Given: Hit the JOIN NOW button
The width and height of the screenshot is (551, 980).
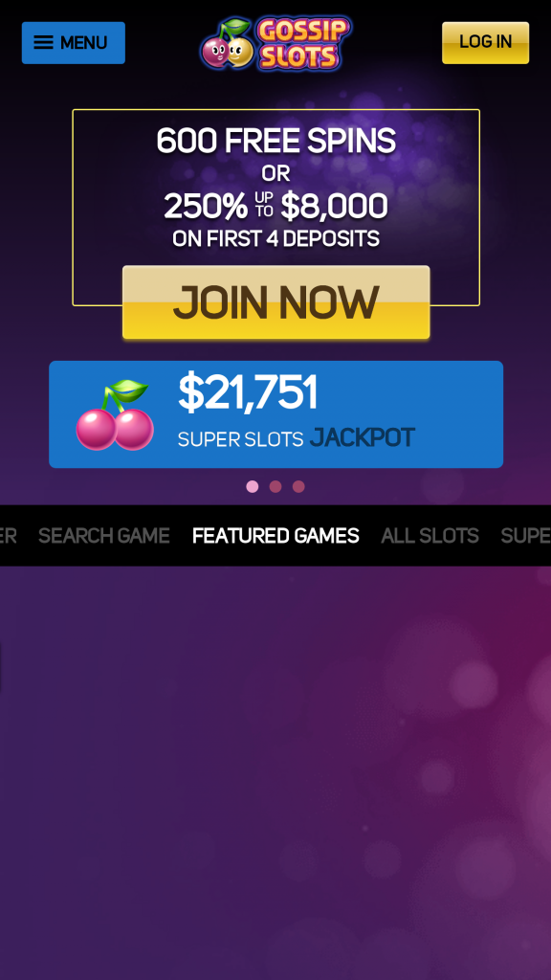Looking at the screenshot, I should pos(276,302).
